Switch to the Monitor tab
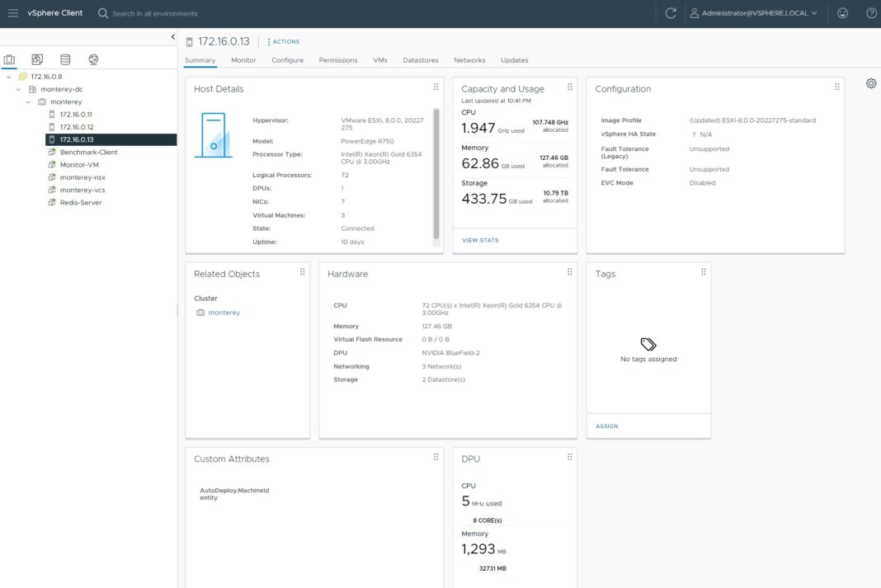The height and width of the screenshot is (588, 881). tap(243, 59)
